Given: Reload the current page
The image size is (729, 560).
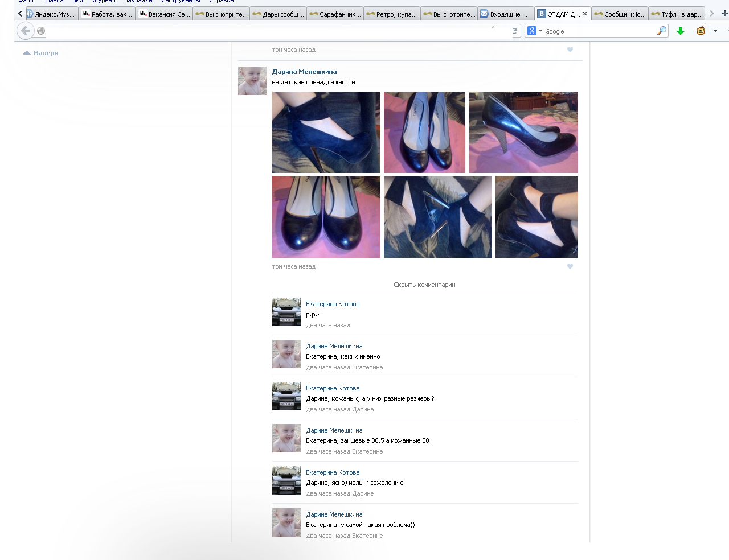Looking at the screenshot, I should 514,31.
